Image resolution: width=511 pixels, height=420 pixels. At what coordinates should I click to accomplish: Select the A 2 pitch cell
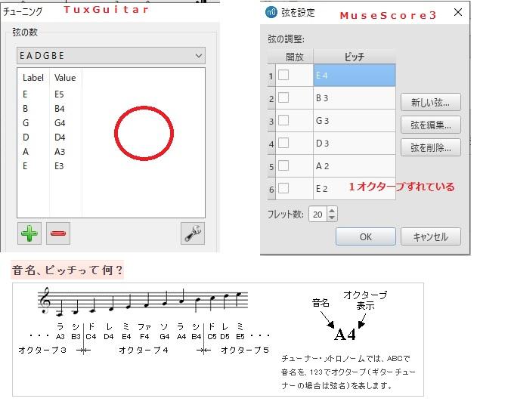(355, 165)
